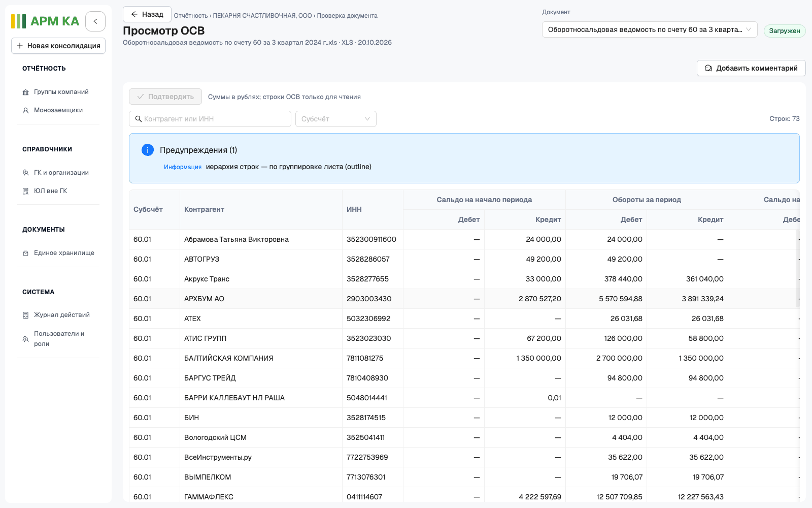
Task: Follow the Отчётность breadcrumb link
Action: click(x=191, y=16)
